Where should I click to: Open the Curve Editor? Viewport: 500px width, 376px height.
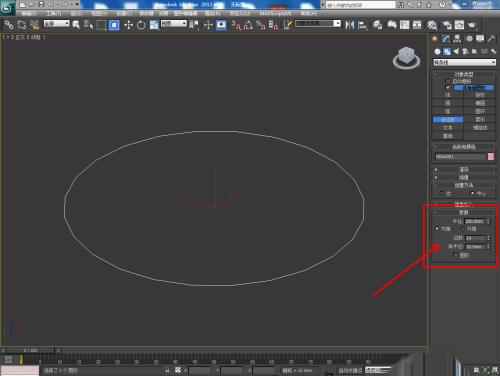coord(405,25)
